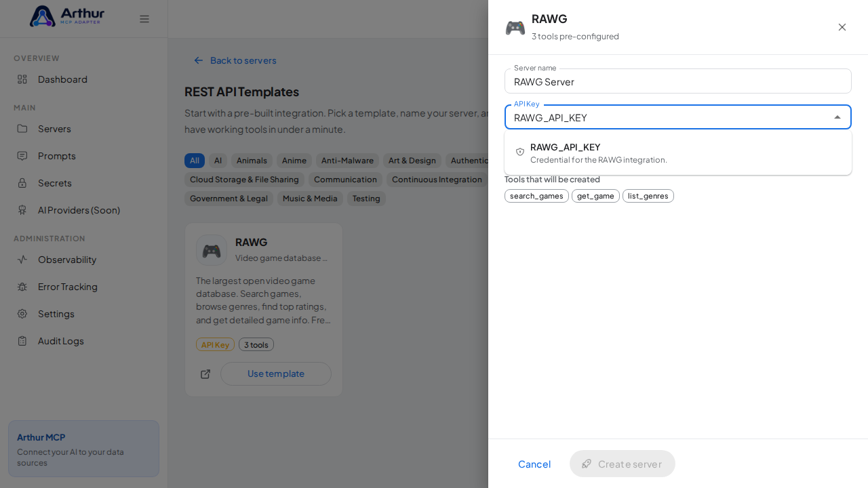Filter templates by Anti-Malware category
This screenshot has width=868, height=488.
click(347, 161)
